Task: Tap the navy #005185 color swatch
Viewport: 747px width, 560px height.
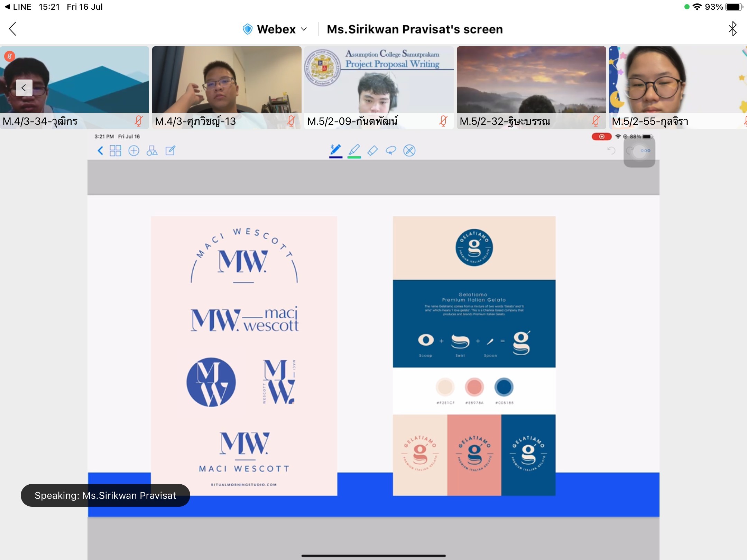Action: point(504,387)
